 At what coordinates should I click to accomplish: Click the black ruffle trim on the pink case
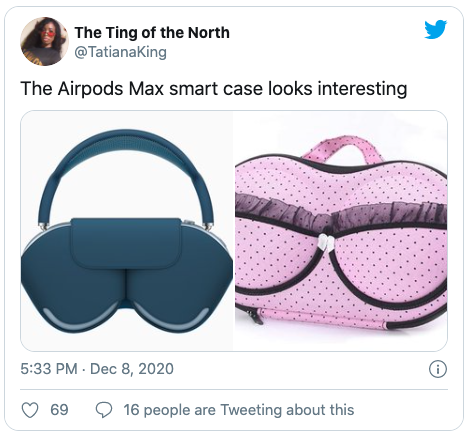pos(341,213)
